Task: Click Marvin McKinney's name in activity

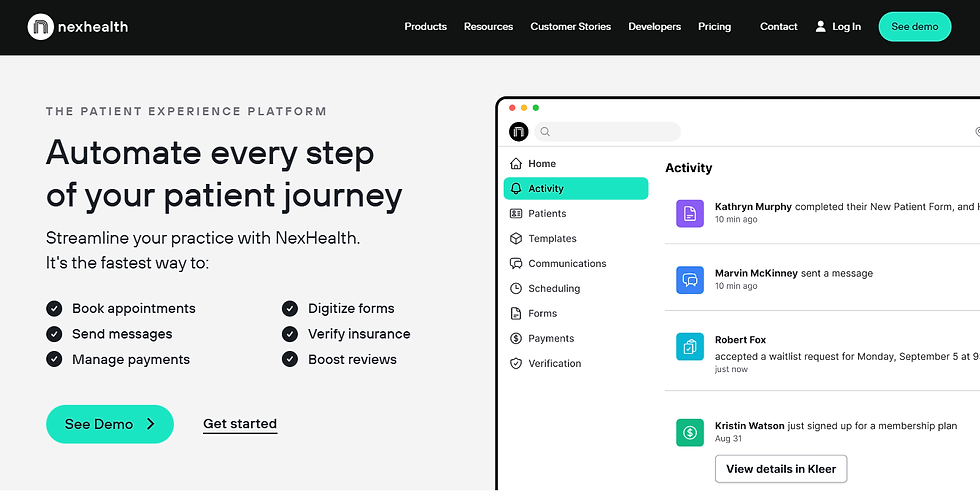Action: pyautogui.click(x=756, y=274)
